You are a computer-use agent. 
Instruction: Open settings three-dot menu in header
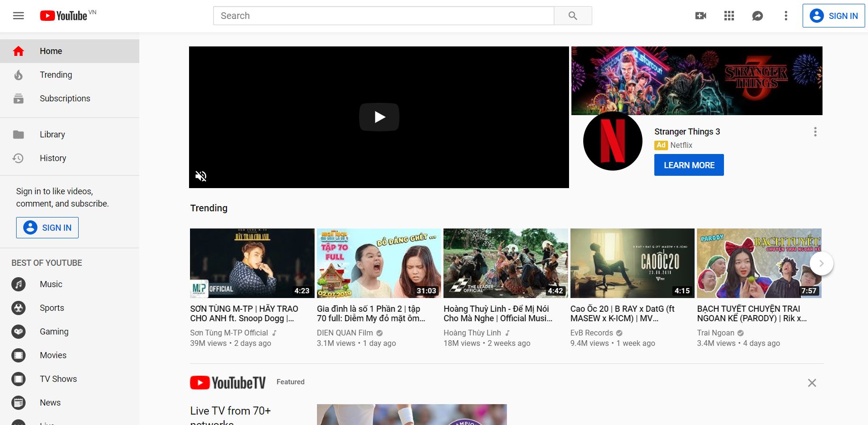click(786, 16)
